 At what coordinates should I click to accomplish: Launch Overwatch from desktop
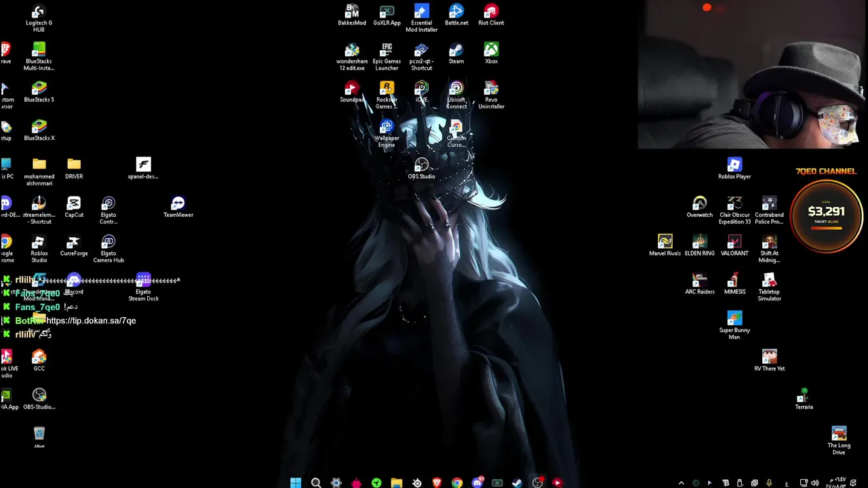click(x=700, y=207)
